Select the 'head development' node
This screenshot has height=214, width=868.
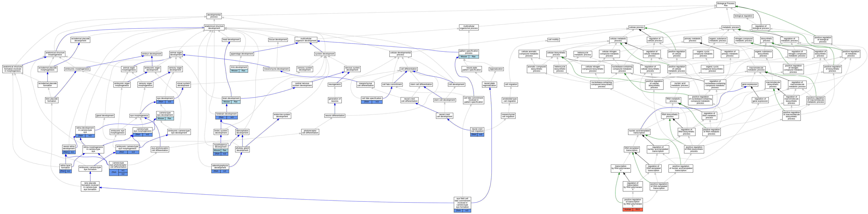tap(231, 40)
